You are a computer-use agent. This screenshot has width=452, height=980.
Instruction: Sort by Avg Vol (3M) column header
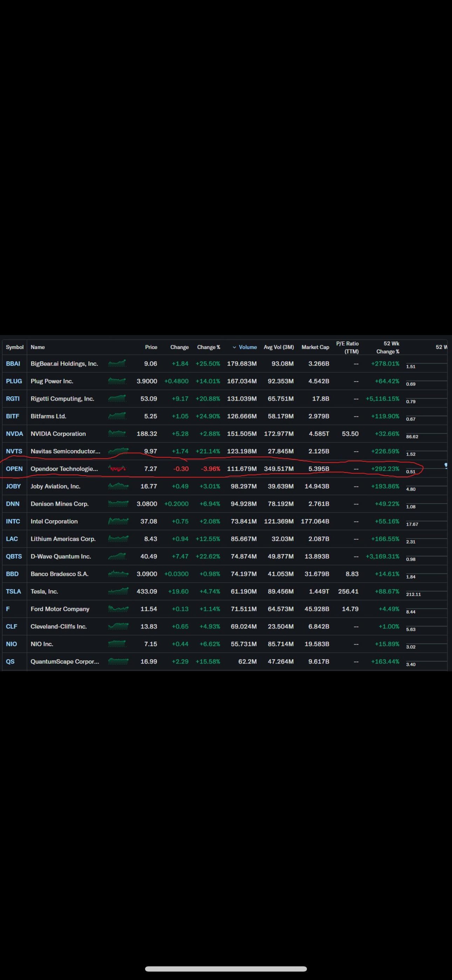tap(279, 347)
